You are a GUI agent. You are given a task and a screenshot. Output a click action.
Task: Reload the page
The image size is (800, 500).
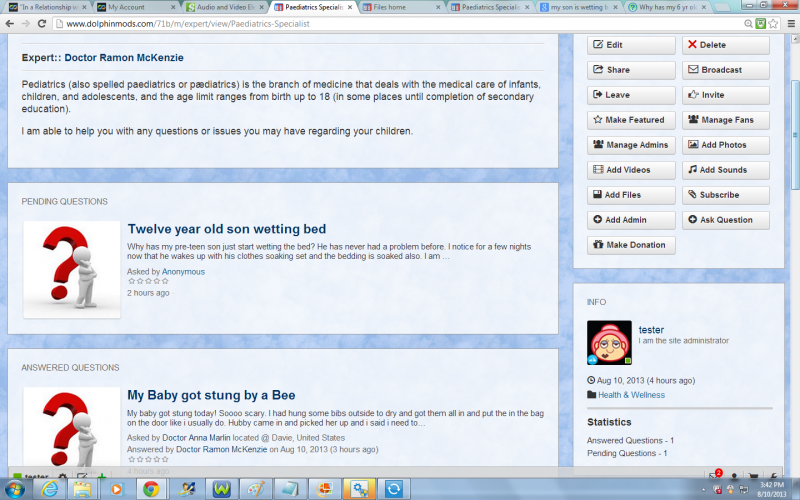tap(42, 23)
